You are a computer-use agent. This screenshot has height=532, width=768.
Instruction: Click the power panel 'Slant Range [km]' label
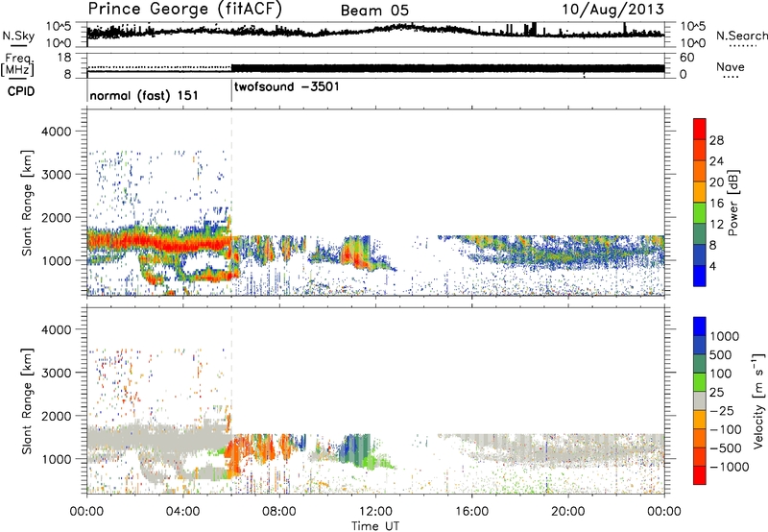pos(27,203)
